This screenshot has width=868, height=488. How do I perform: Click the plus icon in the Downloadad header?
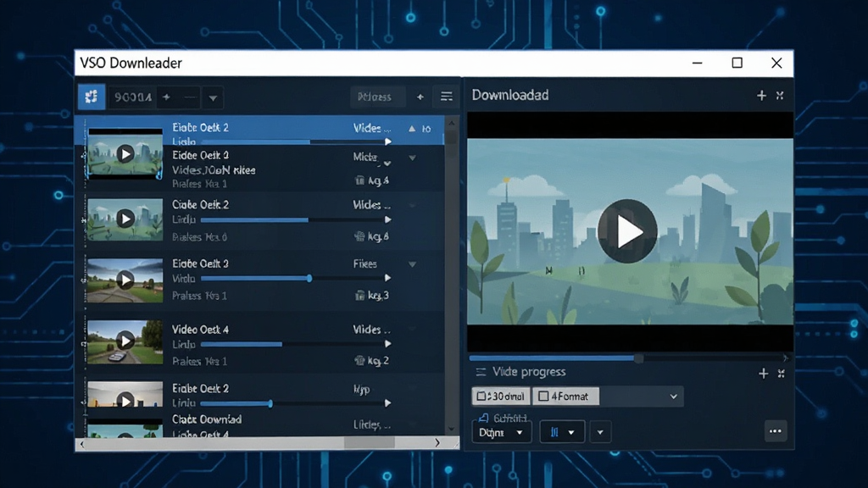click(761, 96)
